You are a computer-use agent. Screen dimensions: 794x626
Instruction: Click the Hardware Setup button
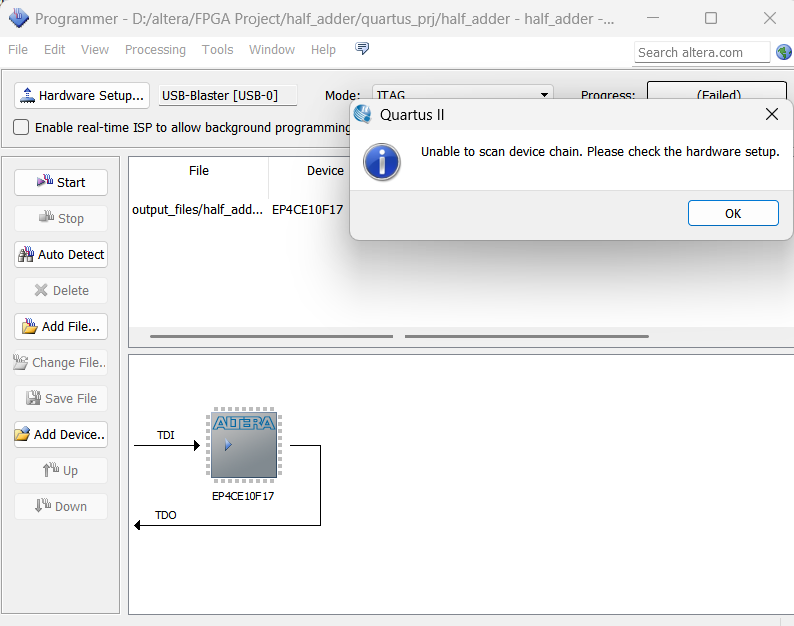pos(82,95)
